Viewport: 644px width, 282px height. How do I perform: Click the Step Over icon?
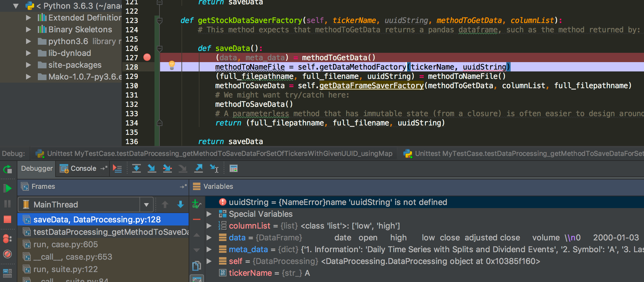(x=136, y=168)
